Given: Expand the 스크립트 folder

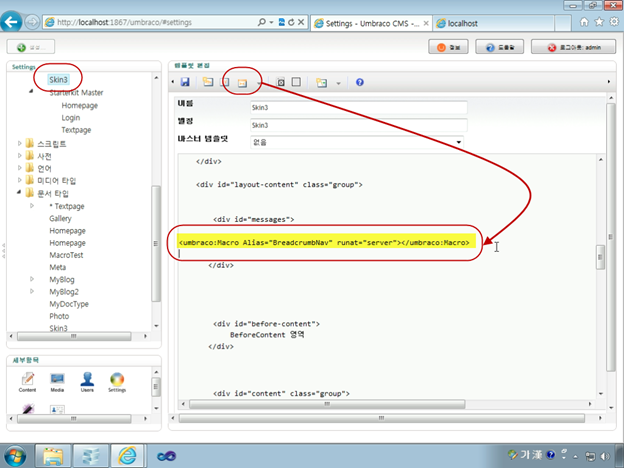Looking at the screenshot, I should [x=19, y=143].
